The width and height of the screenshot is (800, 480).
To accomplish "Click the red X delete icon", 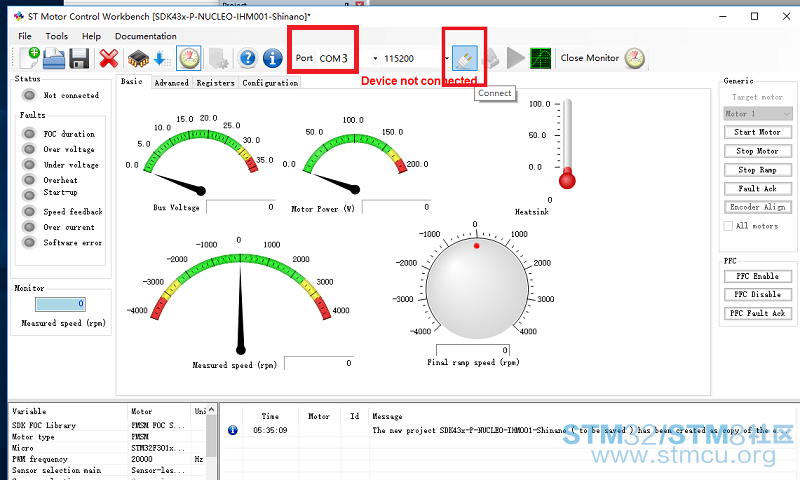I will pyautogui.click(x=109, y=58).
